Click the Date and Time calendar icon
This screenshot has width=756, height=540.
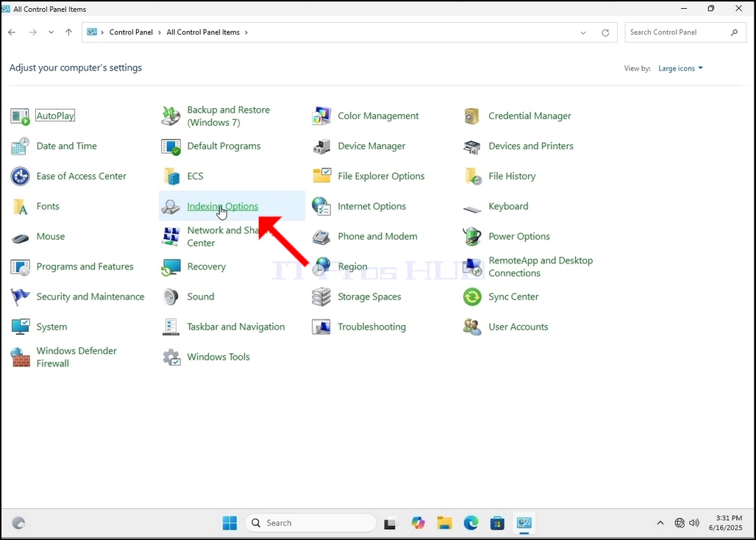[x=20, y=146]
